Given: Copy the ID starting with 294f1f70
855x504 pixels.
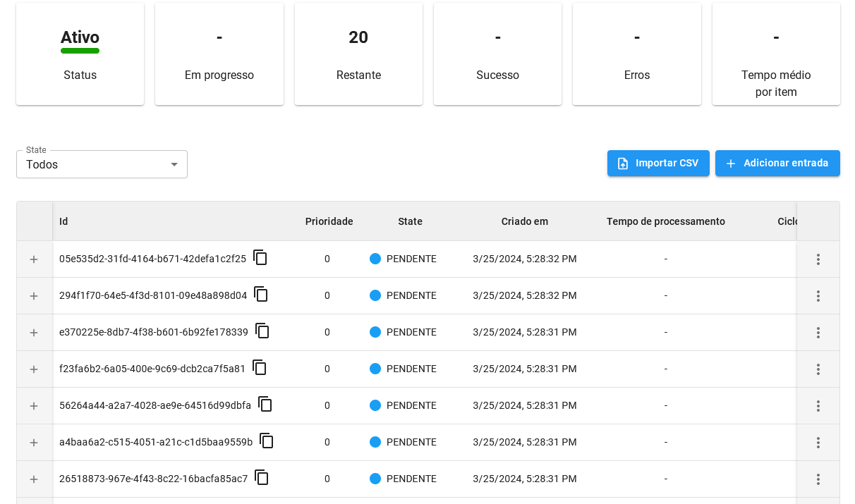Looking at the screenshot, I should pyautogui.click(x=261, y=295).
